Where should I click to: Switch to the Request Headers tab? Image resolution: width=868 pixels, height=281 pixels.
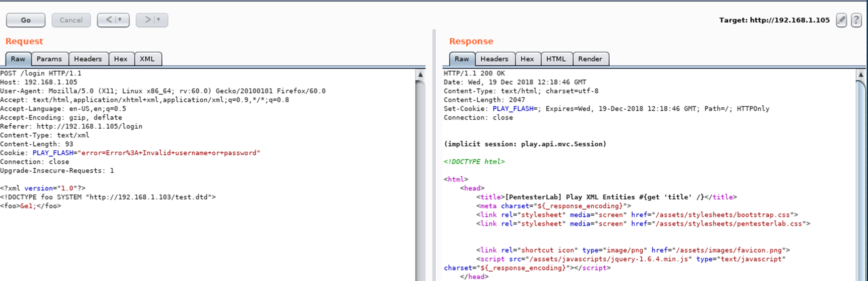tap(88, 59)
